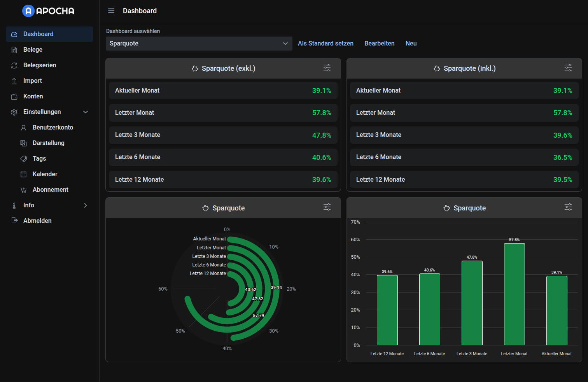Click the Letzter Monat bar in the chart
The height and width of the screenshot is (382, 588).
coord(514,296)
